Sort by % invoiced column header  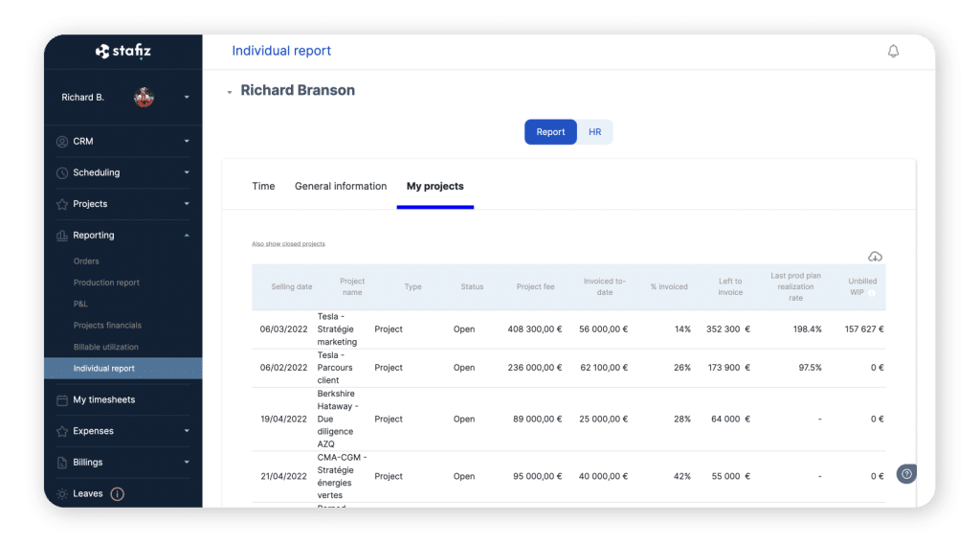click(x=669, y=287)
